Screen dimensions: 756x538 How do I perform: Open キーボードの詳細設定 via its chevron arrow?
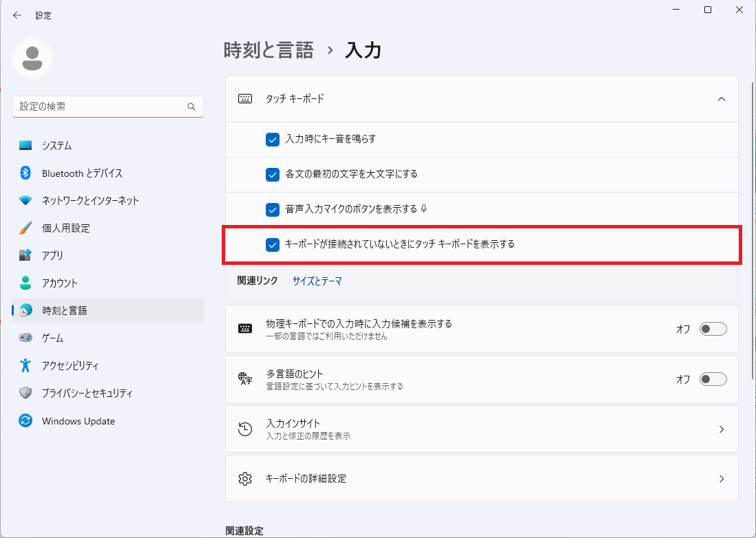pos(722,478)
